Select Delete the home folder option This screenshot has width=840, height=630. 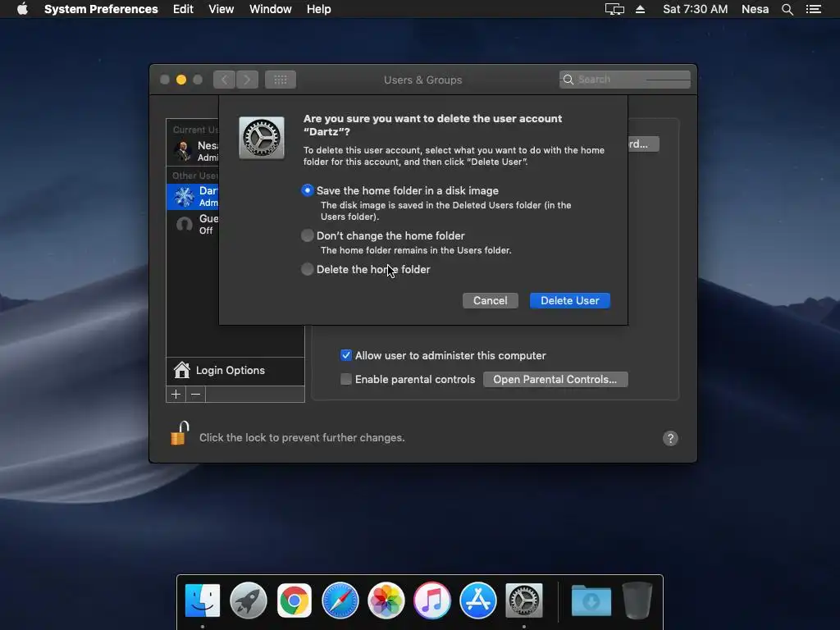(307, 269)
